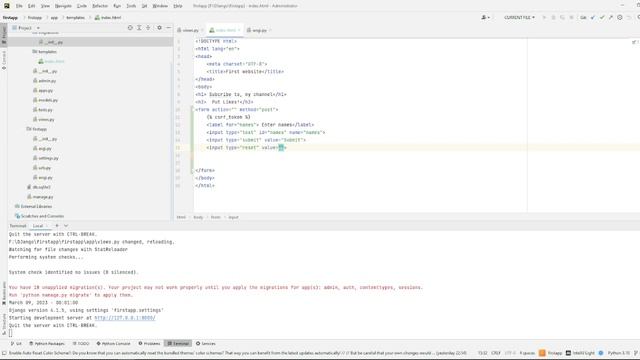Click the Run play icon
This screenshot has height=360, width=640.
[x=544, y=18]
